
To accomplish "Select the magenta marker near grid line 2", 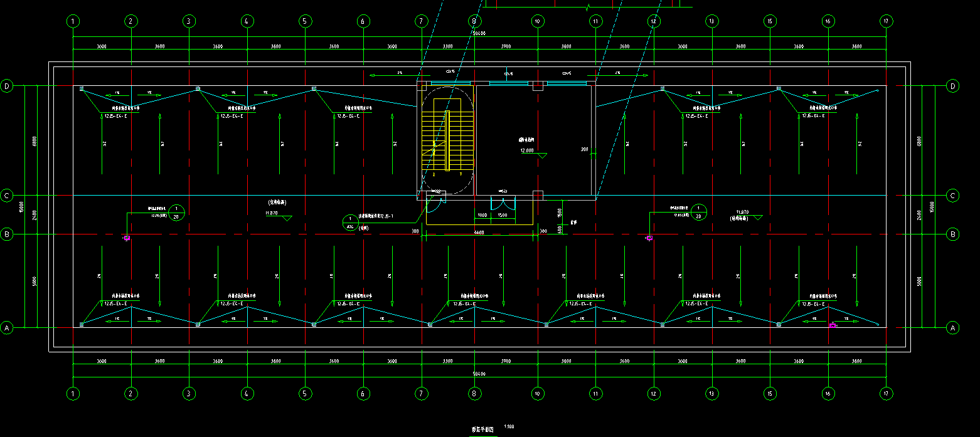I will [x=127, y=238].
